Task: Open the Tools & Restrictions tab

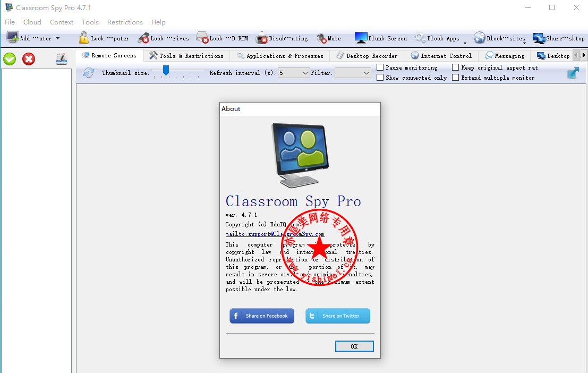Action: point(186,56)
